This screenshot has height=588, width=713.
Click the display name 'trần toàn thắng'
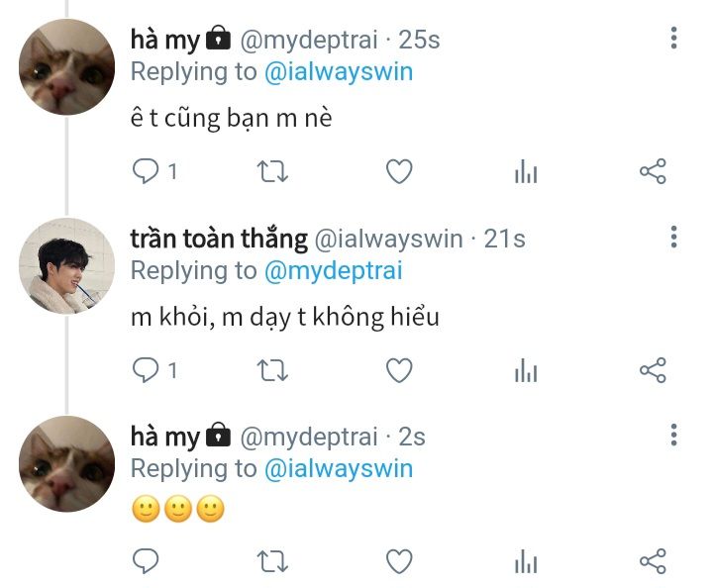[x=219, y=239]
